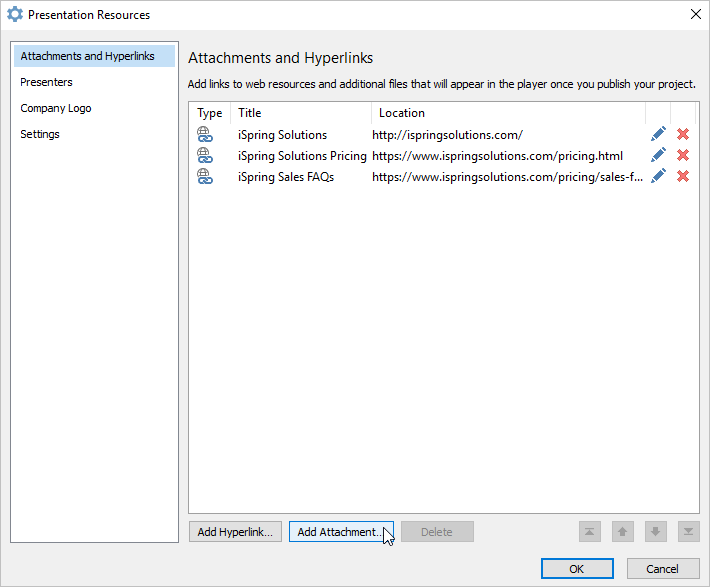
Task: Confirm changes with OK button
Action: 577,569
